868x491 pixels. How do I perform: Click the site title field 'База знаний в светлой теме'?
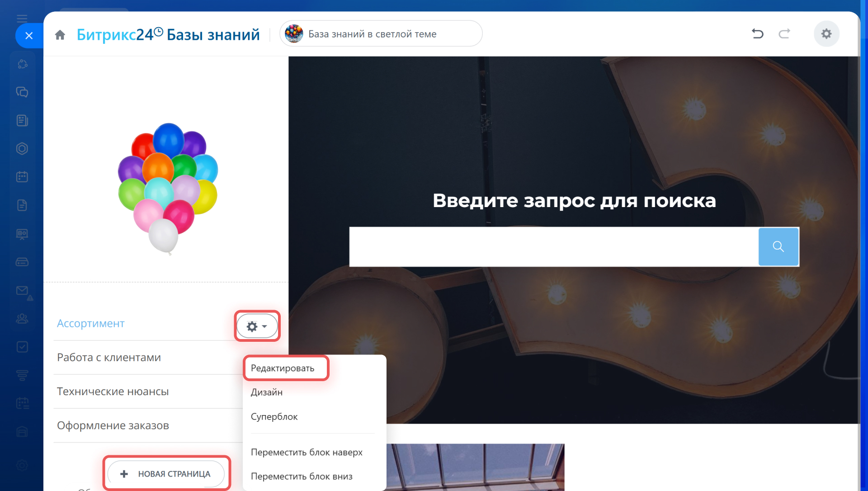(381, 33)
